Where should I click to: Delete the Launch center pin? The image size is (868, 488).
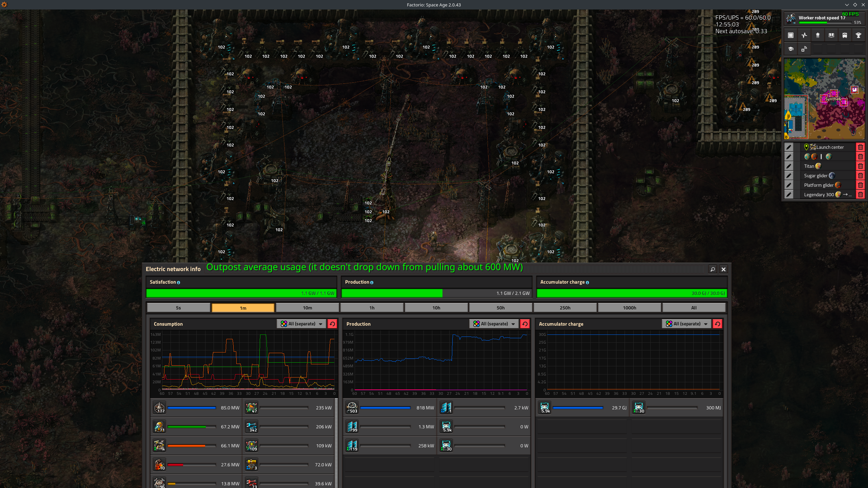861,147
